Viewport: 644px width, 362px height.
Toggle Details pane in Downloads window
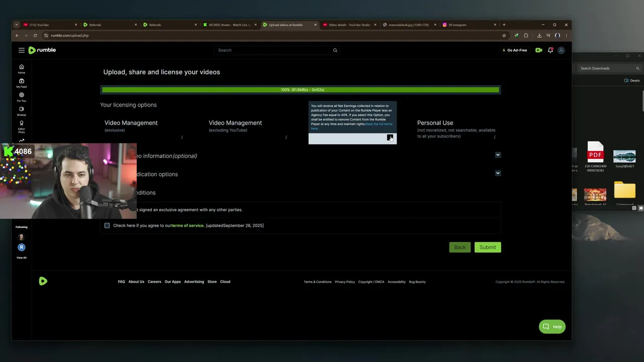point(632,80)
